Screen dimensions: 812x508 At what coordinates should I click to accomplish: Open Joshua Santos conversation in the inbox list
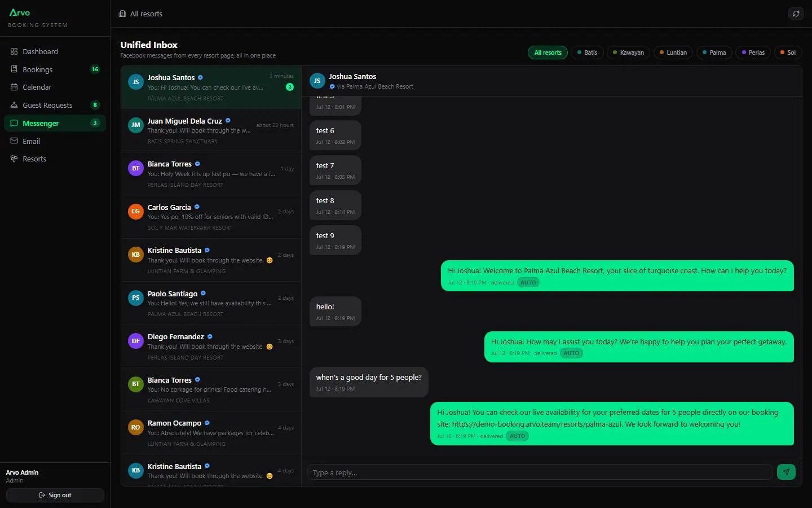211,87
